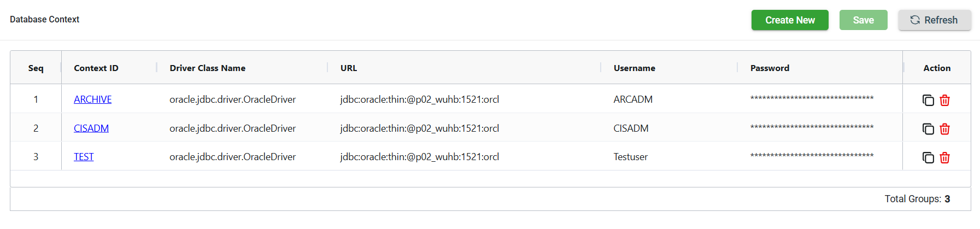Select the ARCADM username cell
This screenshot has height=229, width=980.
[633, 99]
